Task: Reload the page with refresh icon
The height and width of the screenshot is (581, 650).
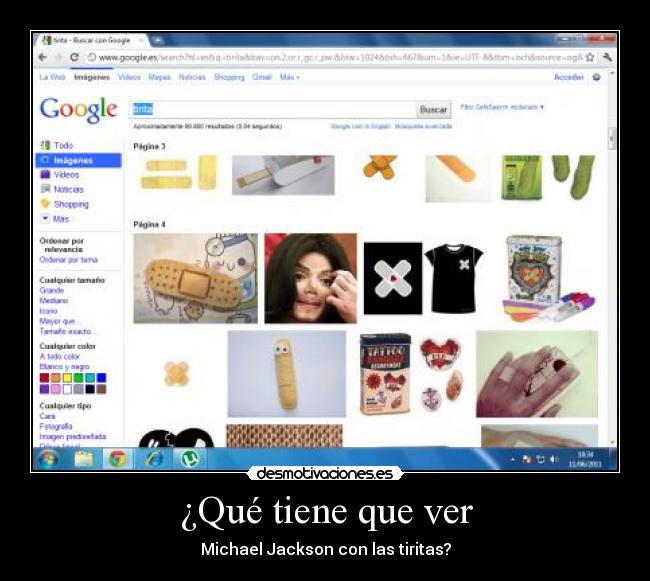Action: tap(74, 57)
